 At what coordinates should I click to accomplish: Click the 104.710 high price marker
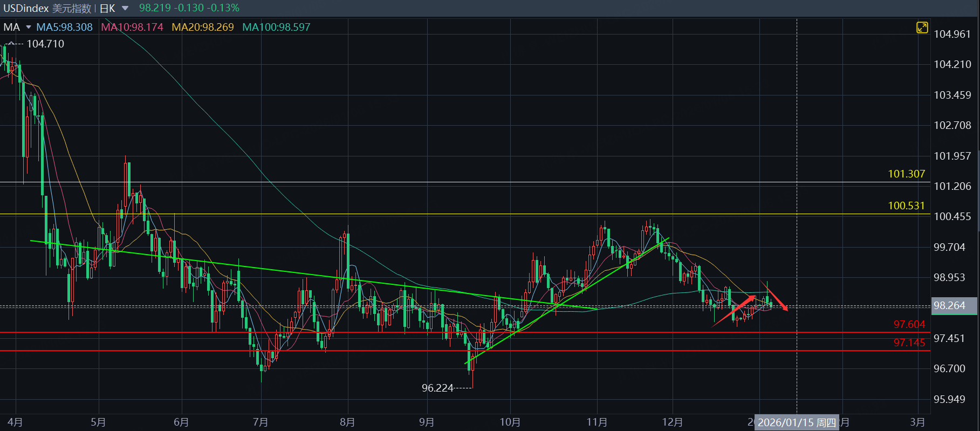[45, 44]
